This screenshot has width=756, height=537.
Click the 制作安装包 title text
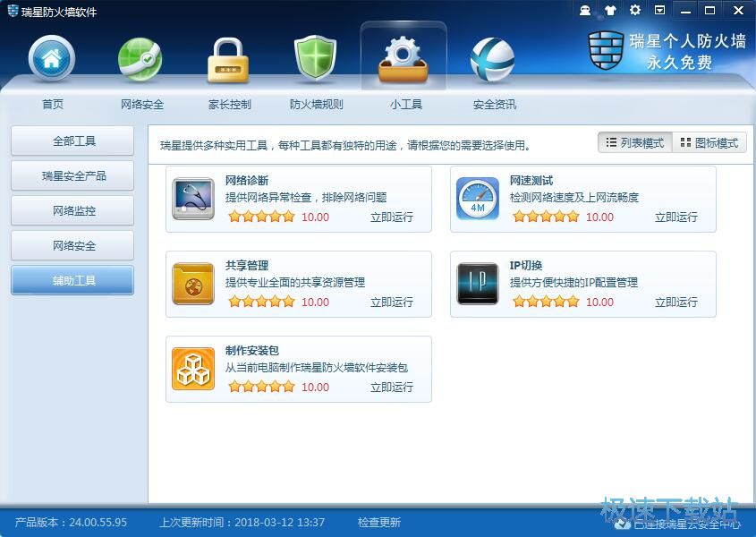pos(252,350)
